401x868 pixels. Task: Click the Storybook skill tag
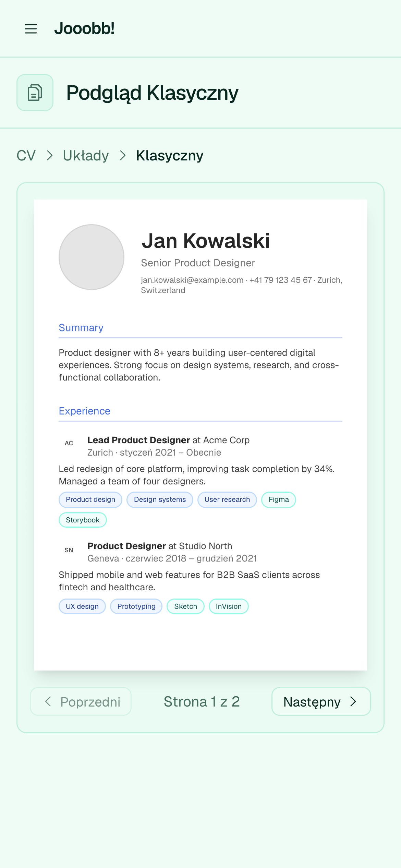click(83, 520)
